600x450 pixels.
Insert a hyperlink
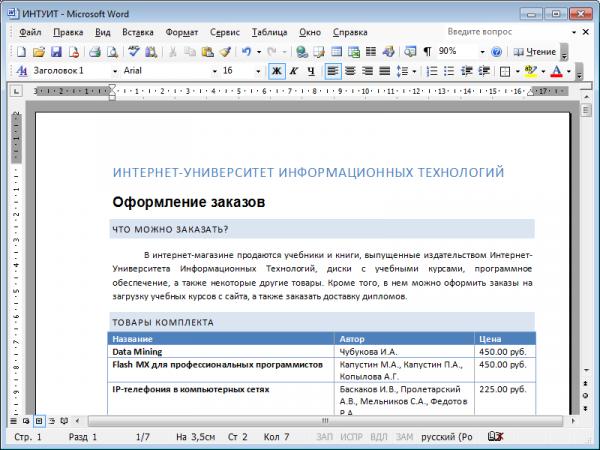click(302, 52)
